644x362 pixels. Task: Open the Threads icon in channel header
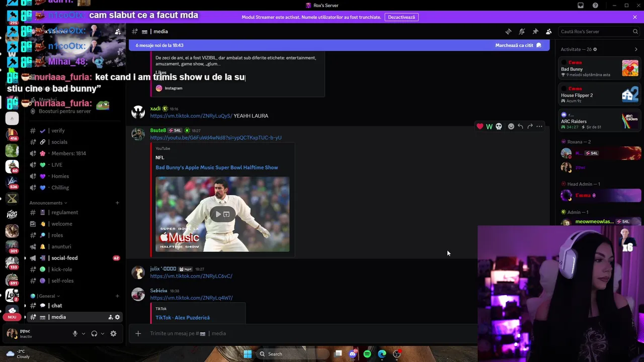508,31
